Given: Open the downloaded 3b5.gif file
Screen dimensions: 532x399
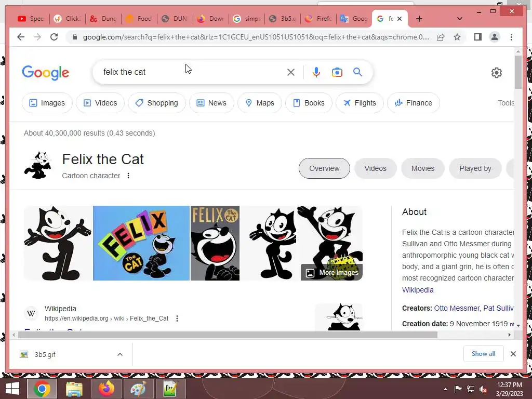Looking at the screenshot, I should (45, 354).
